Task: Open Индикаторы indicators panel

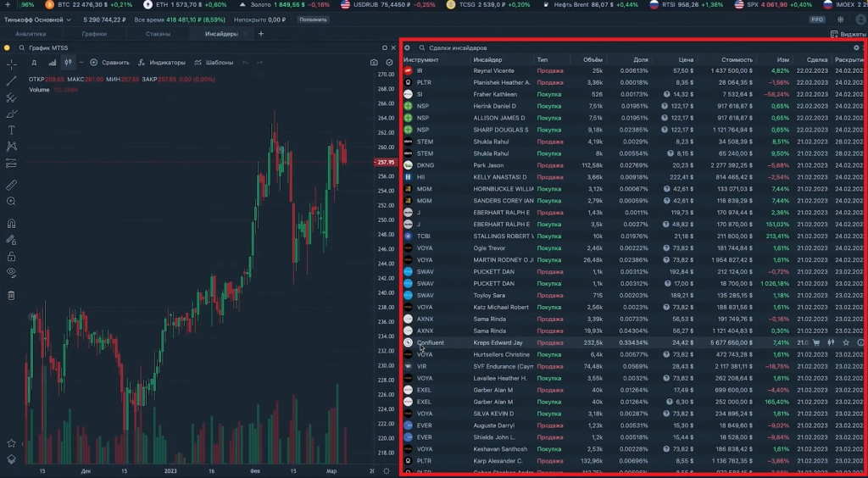Action: (x=162, y=63)
